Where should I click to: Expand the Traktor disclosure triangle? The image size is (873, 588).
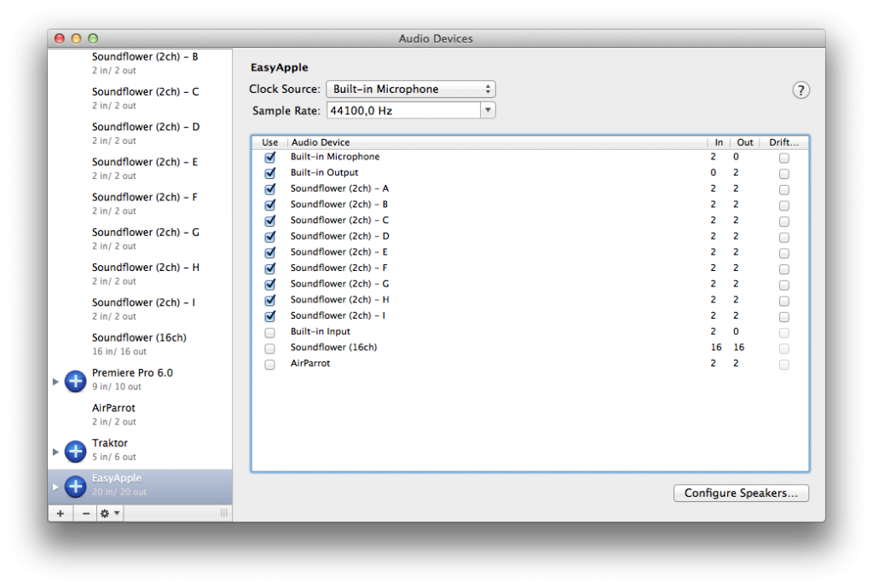click(55, 450)
